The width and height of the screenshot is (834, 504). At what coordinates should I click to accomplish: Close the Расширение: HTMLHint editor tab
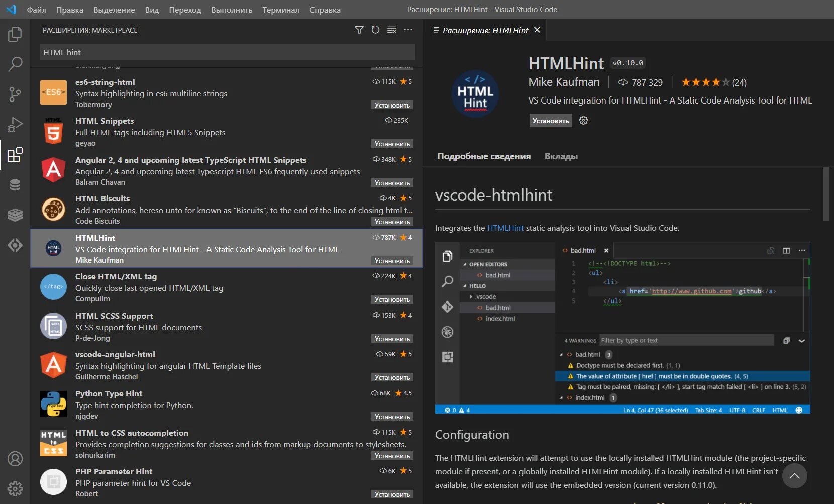[x=537, y=30]
